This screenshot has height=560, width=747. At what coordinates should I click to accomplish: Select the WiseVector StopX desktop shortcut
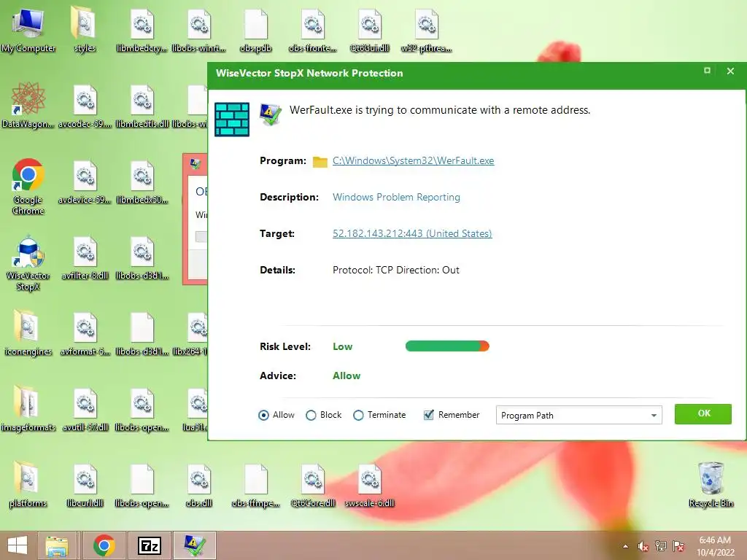(28, 262)
